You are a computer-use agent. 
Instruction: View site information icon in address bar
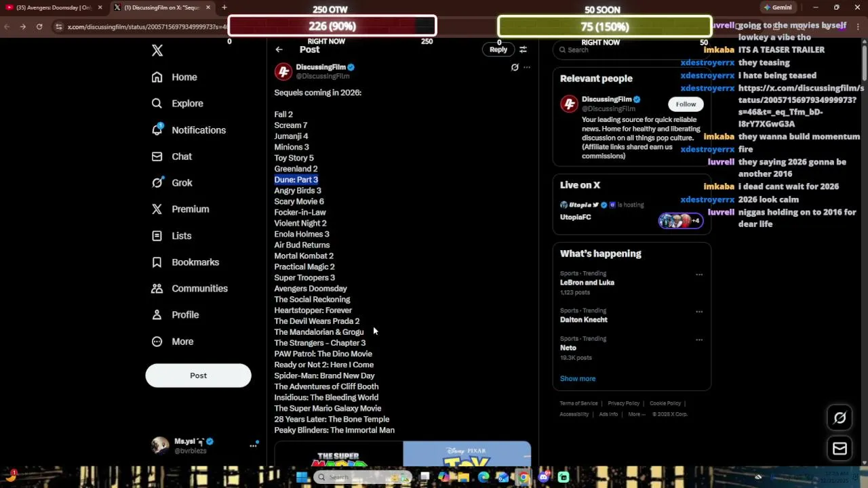click(x=59, y=26)
